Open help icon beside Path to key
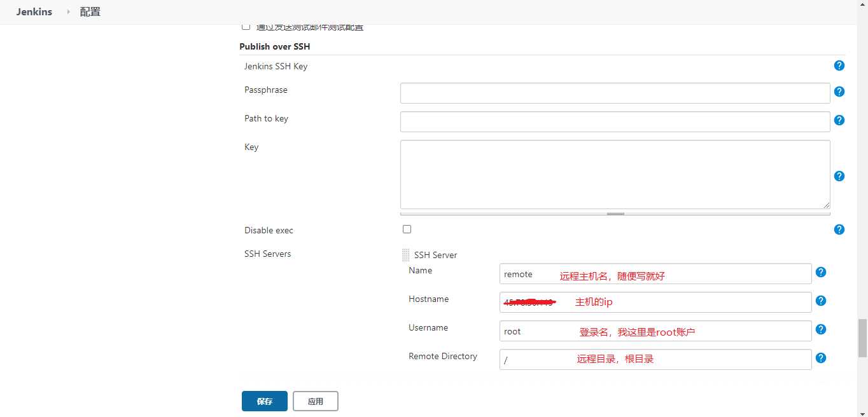This screenshot has width=868, height=417. click(x=839, y=120)
